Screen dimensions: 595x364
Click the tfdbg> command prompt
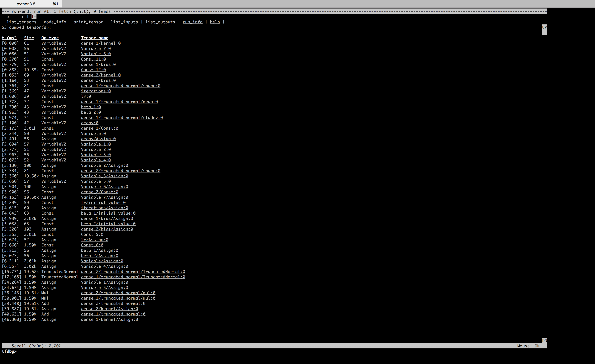pyautogui.click(x=9, y=351)
